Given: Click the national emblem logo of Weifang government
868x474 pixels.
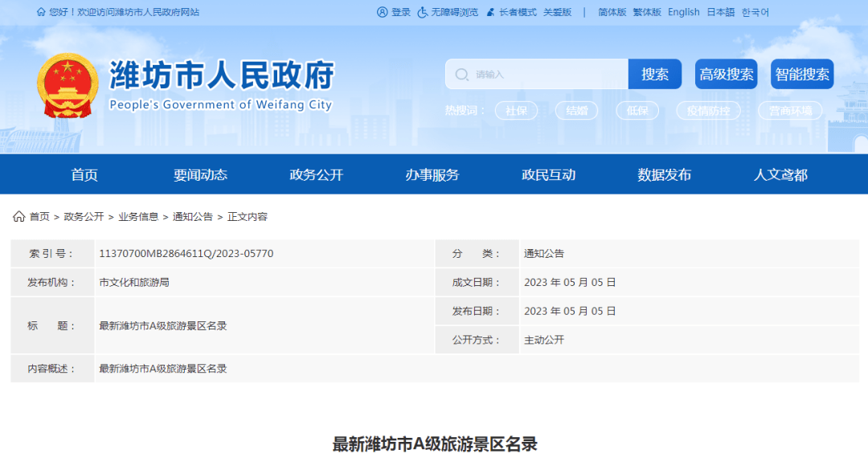Looking at the screenshot, I should [x=68, y=83].
